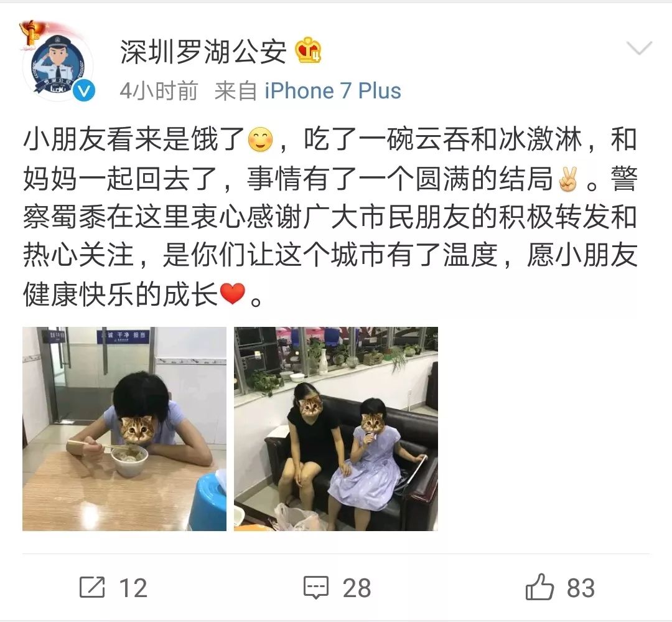Click the 来自 source label
The image size is (672, 622).
tap(235, 91)
